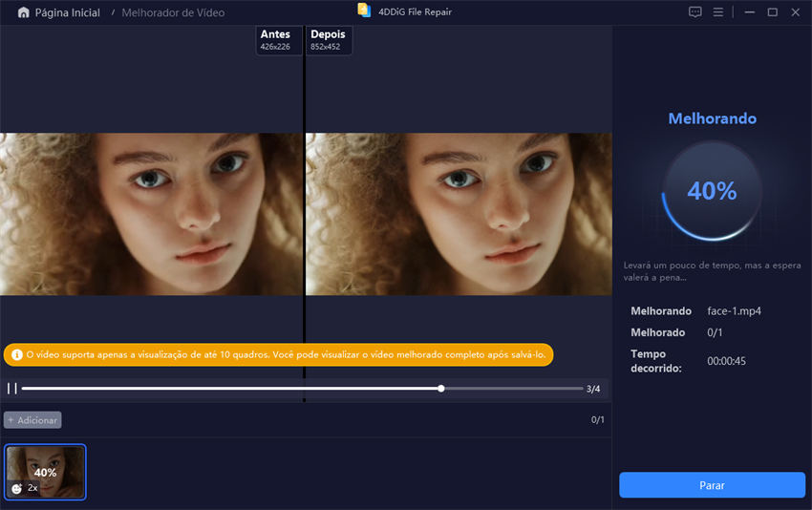Open the feedback chat icon in title bar
Screen dimensions: 812x510
coord(694,12)
